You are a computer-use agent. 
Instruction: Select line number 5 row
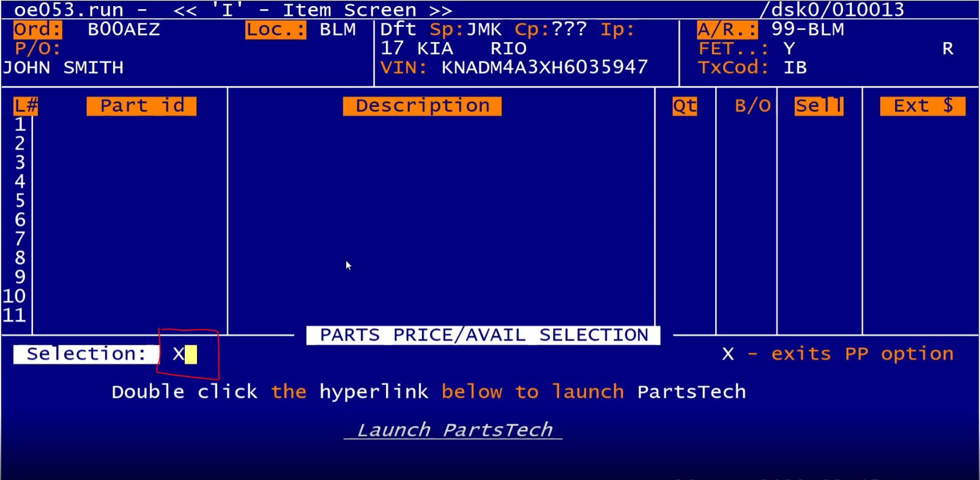(20, 201)
